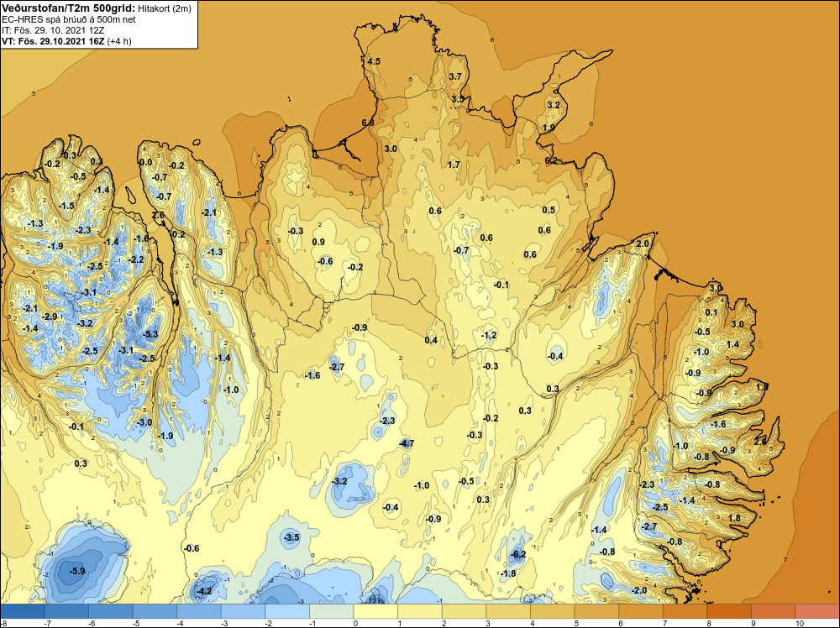This screenshot has width=840, height=628.
Task: Click the 1.4 positive temperature value
Action: tap(732, 345)
